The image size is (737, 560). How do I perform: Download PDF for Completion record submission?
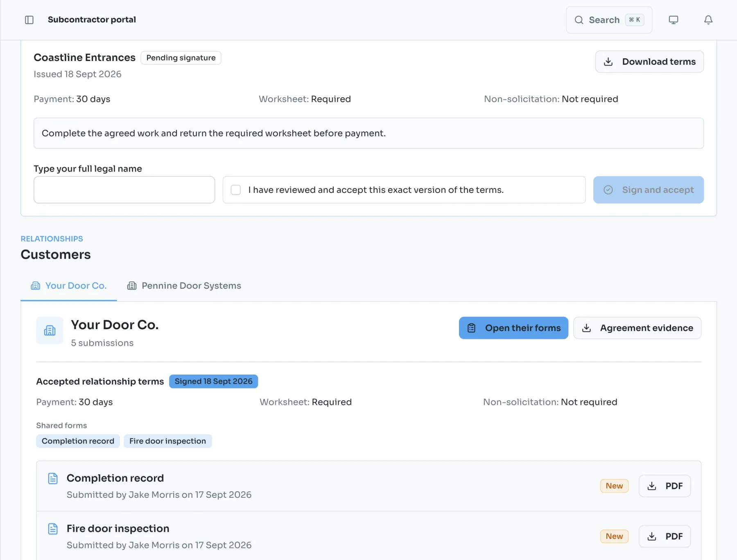(x=665, y=486)
